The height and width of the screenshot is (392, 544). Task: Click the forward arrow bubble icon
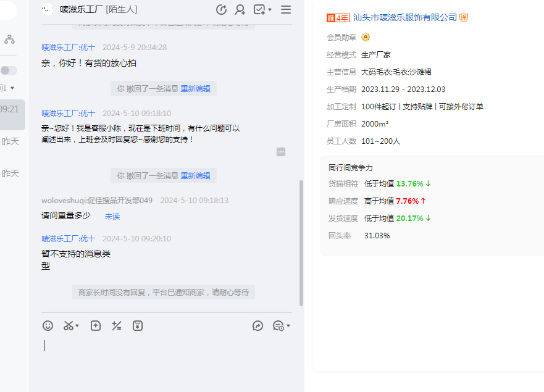pyautogui.click(x=258, y=326)
